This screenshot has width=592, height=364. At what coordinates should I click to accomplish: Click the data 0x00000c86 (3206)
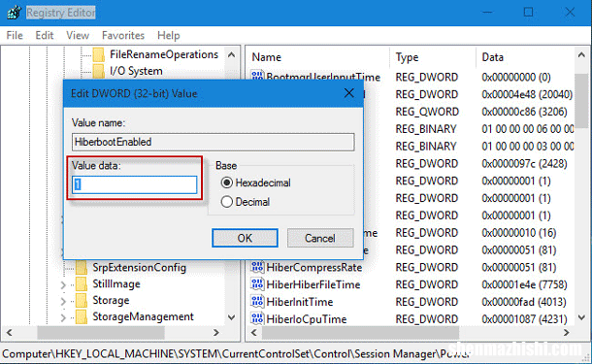[x=524, y=112]
